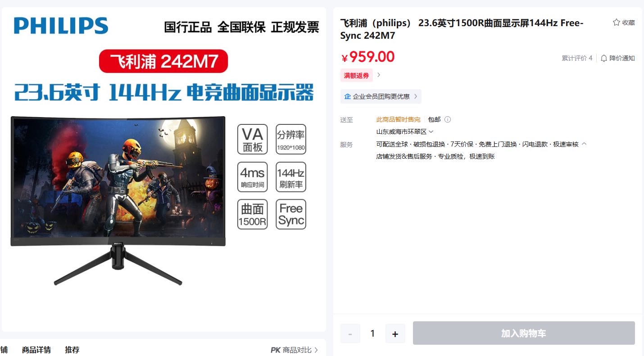
Task: Click the star favorite (收藏) icon
Action: 616,23
